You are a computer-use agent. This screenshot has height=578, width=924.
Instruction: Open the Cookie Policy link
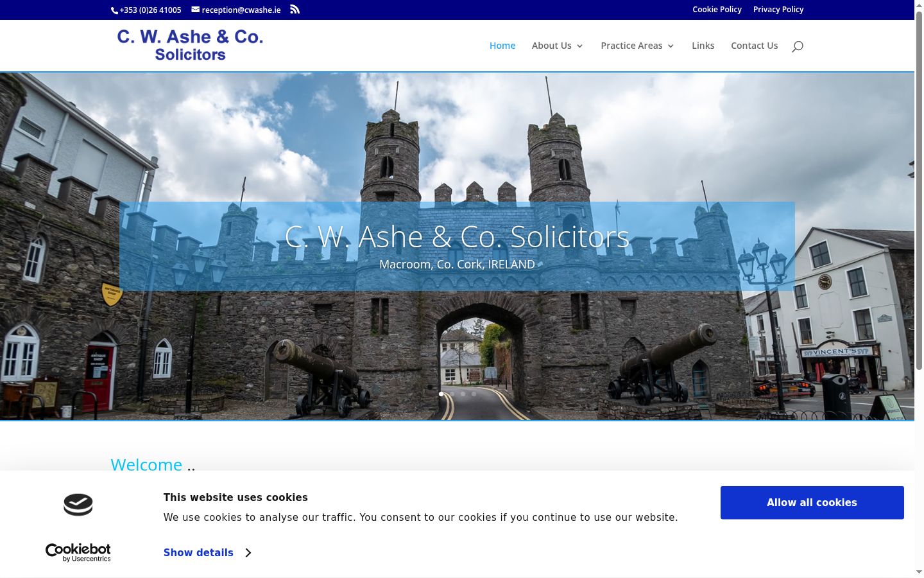(717, 10)
